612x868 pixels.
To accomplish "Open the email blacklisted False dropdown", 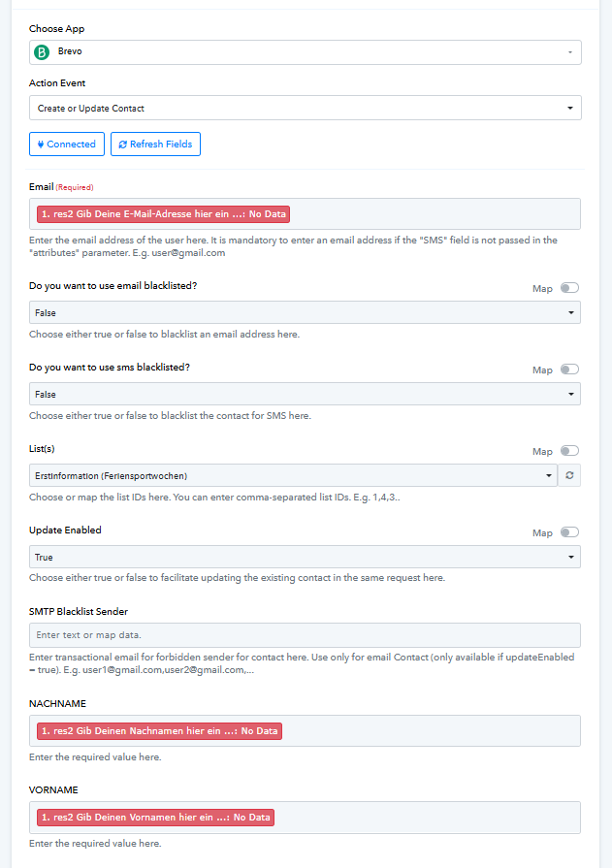I will coord(305,312).
